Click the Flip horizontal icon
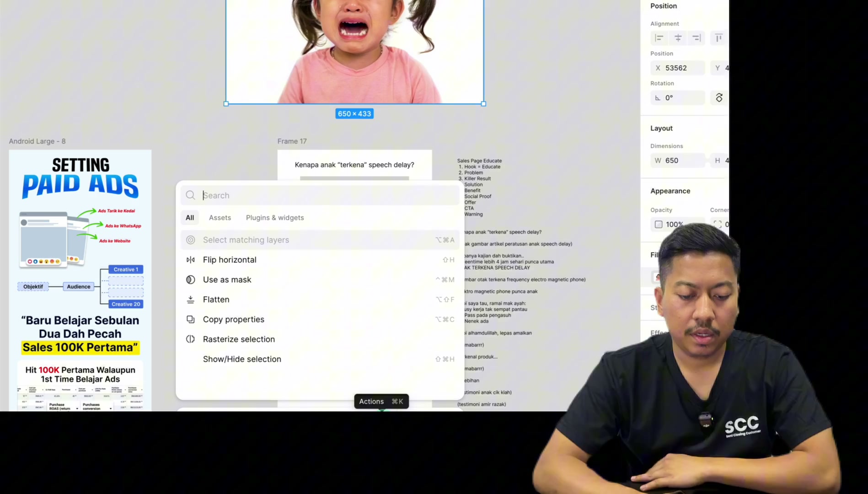 coord(191,260)
